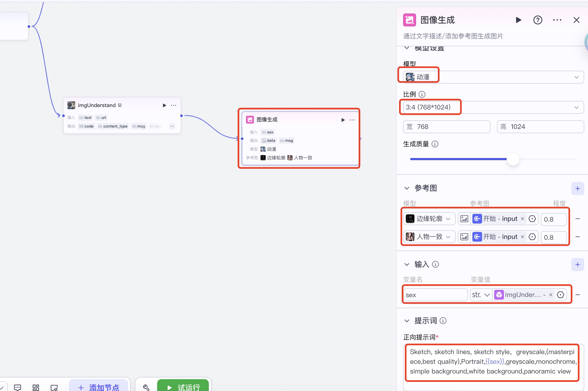Screen dimensions: 588x391
Task: Click the 输入 info icon
Action: coord(435,265)
